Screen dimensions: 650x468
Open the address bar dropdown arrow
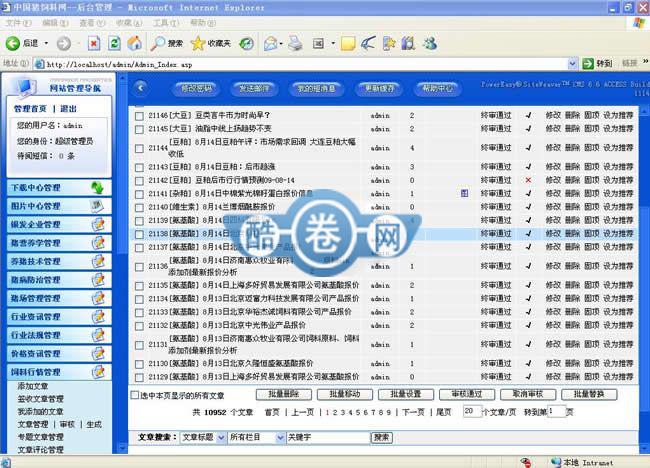pyautogui.click(x=572, y=64)
